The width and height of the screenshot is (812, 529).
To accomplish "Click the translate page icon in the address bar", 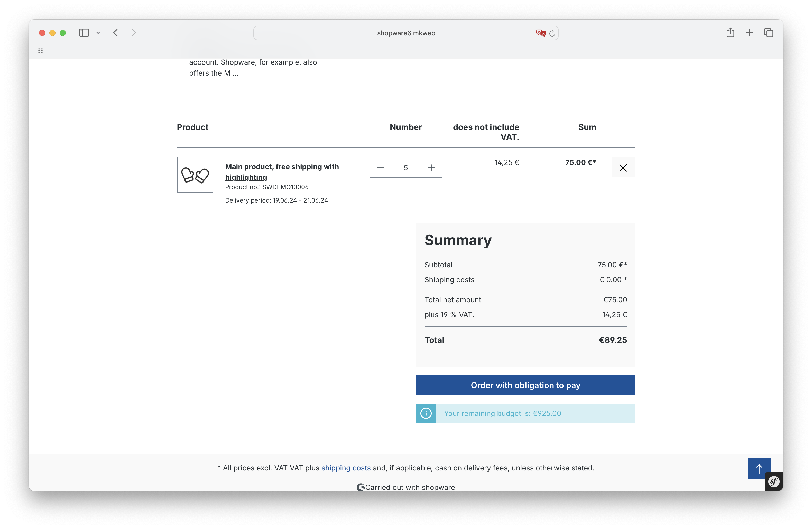I will point(540,33).
